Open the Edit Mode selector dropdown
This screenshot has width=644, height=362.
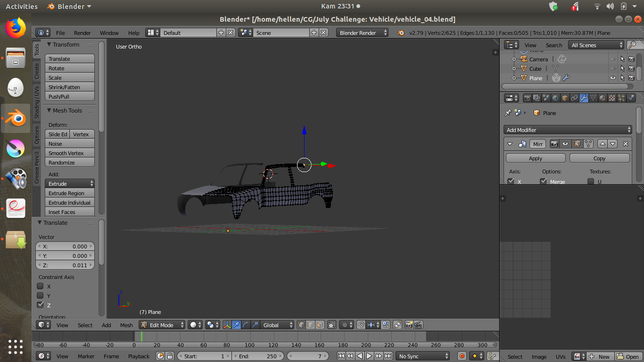pyautogui.click(x=162, y=325)
